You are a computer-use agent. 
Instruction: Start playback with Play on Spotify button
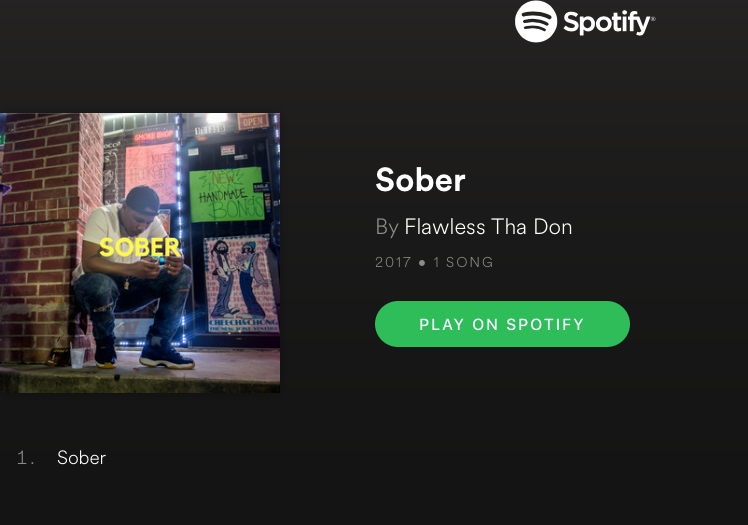[x=502, y=324]
